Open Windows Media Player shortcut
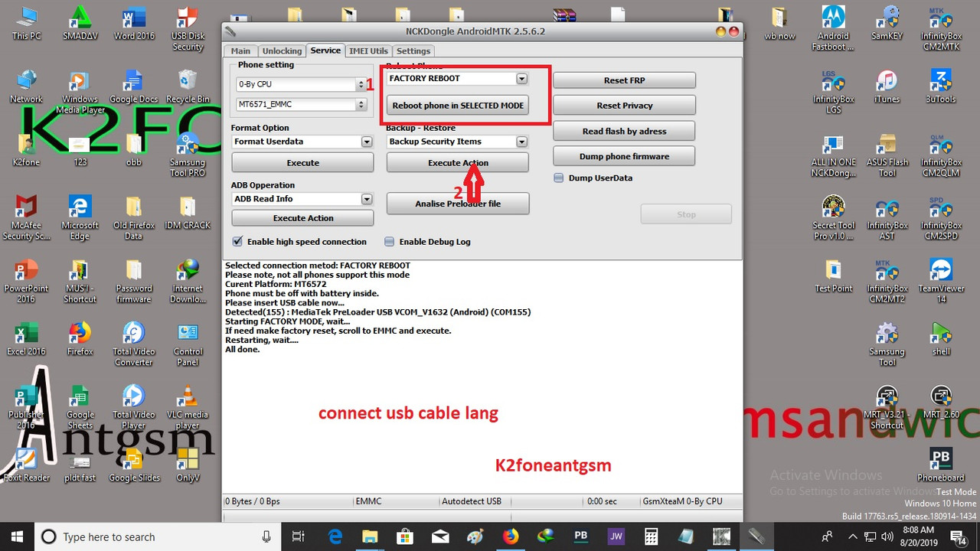 80,92
